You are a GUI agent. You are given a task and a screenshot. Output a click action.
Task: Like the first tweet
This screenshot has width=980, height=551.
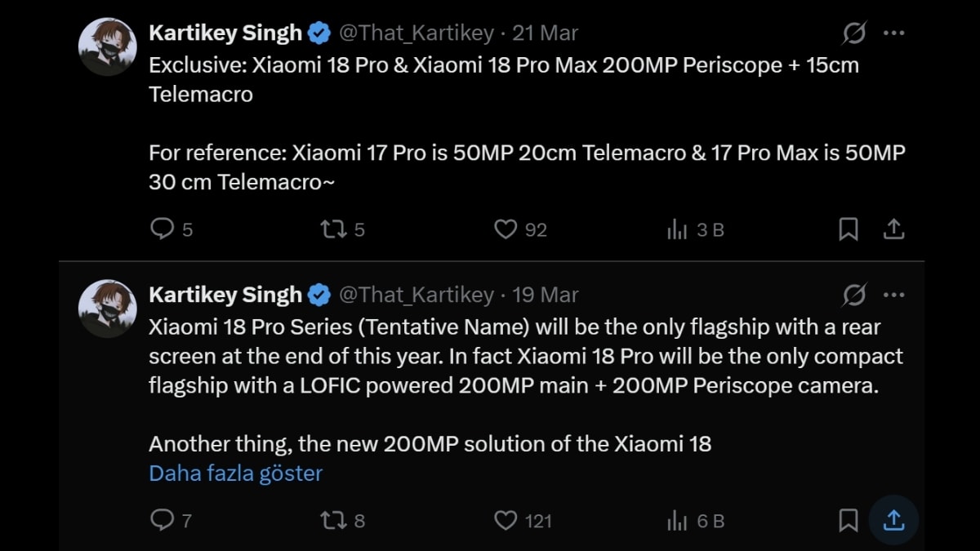pyautogui.click(x=508, y=229)
